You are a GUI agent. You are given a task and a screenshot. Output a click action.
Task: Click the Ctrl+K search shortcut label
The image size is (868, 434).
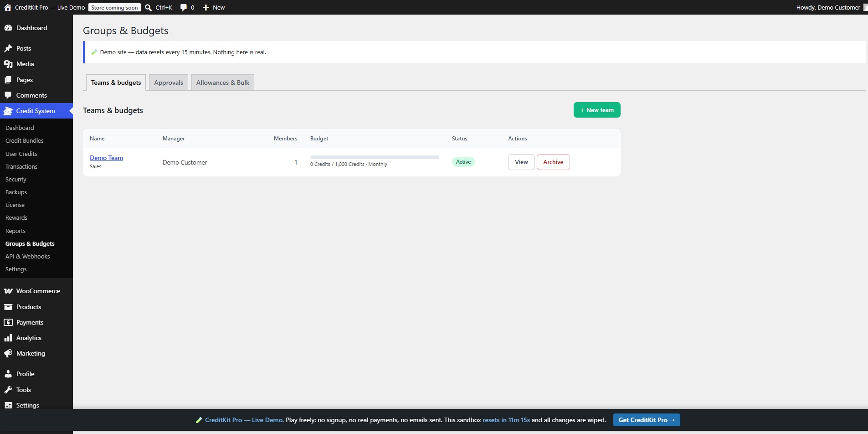tap(164, 7)
